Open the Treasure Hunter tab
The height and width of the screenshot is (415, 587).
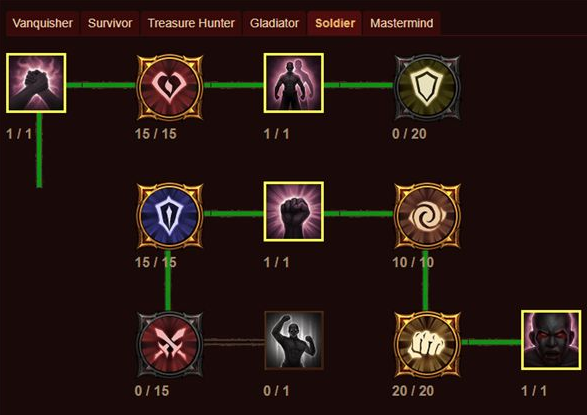pyautogui.click(x=191, y=23)
